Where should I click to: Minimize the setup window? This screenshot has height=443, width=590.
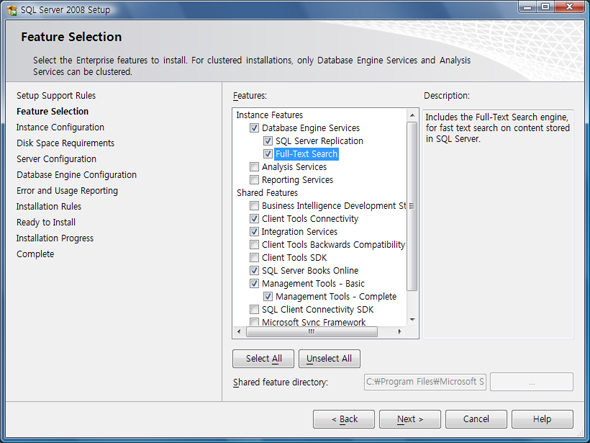click(528, 6)
